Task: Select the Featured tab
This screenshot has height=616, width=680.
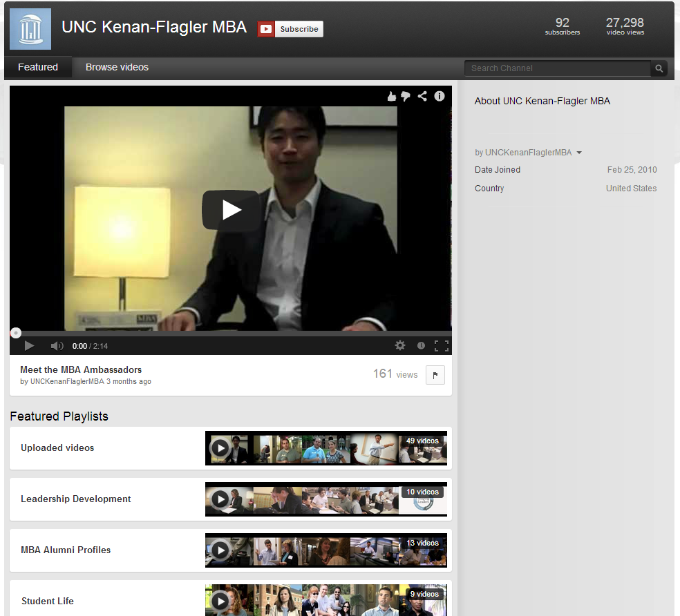Action: tap(38, 68)
